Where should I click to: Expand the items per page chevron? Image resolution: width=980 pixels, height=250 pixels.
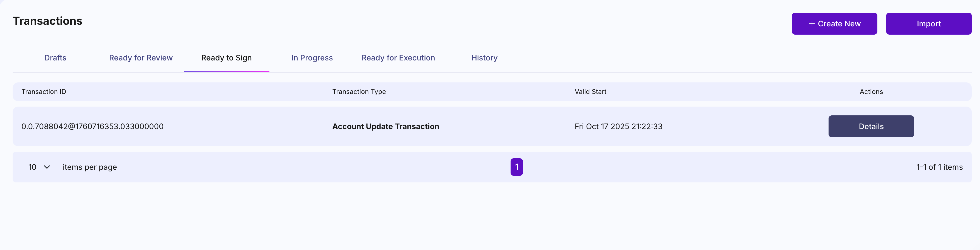[x=47, y=167]
